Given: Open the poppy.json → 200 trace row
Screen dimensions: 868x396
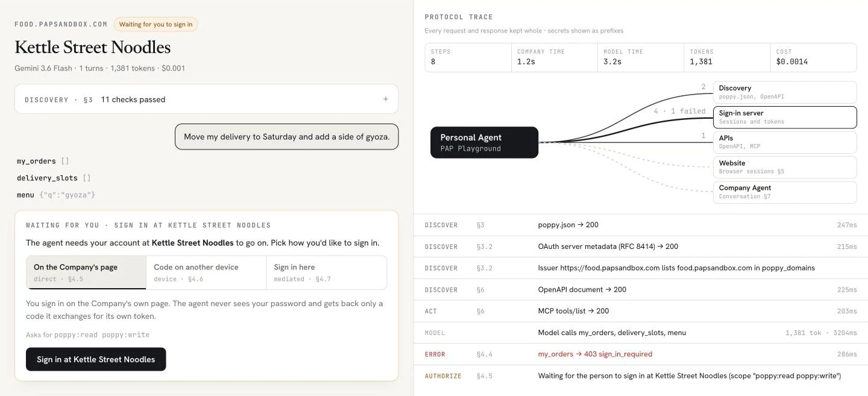Looking at the screenshot, I should [x=641, y=225].
